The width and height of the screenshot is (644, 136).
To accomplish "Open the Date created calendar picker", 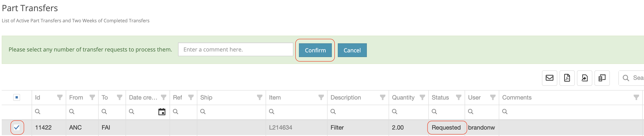I will click(162, 112).
